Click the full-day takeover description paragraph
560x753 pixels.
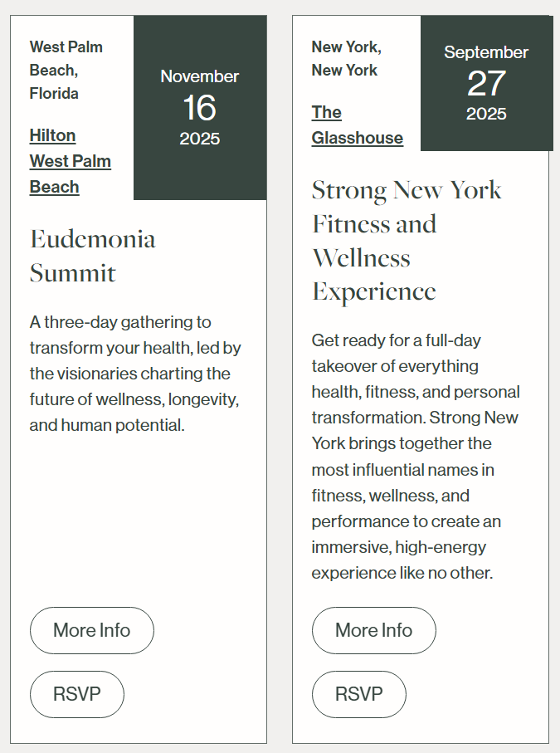coord(416,457)
